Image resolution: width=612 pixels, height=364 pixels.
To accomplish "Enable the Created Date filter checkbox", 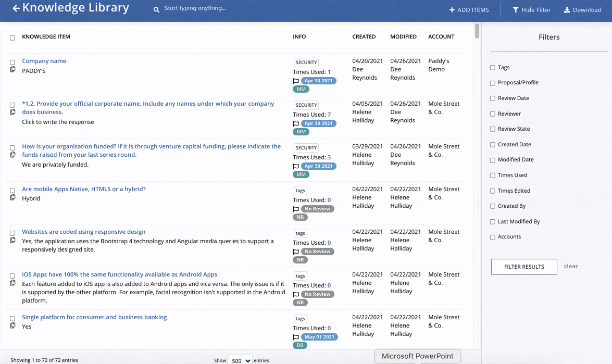I will pyautogui.click(x=493, y=145).
